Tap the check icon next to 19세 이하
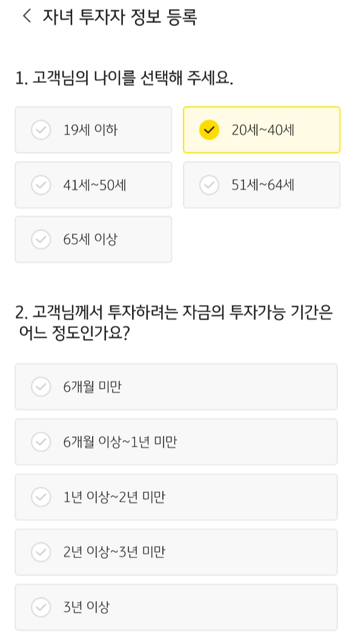This screenshot has width=358, height=644. click(x=41, y=130)
